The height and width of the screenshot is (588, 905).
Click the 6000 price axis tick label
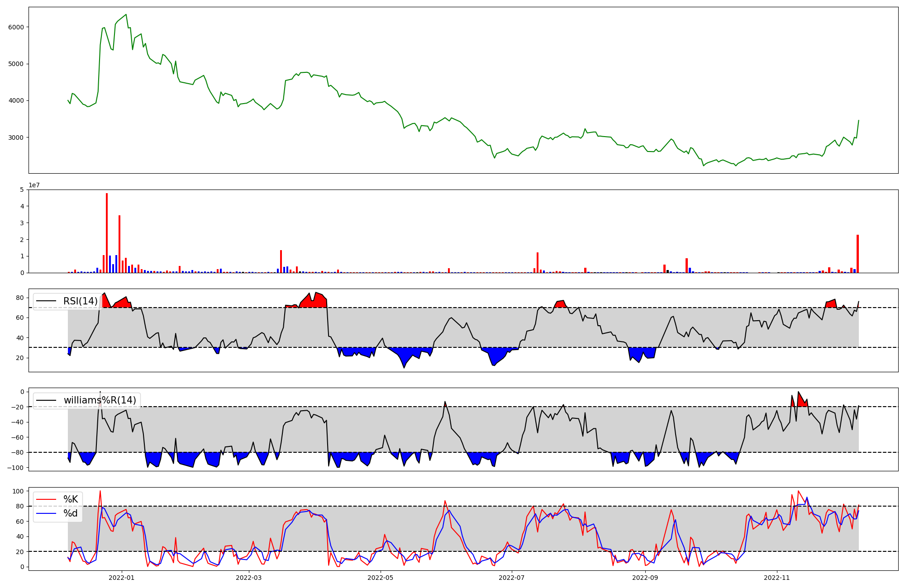16,27
